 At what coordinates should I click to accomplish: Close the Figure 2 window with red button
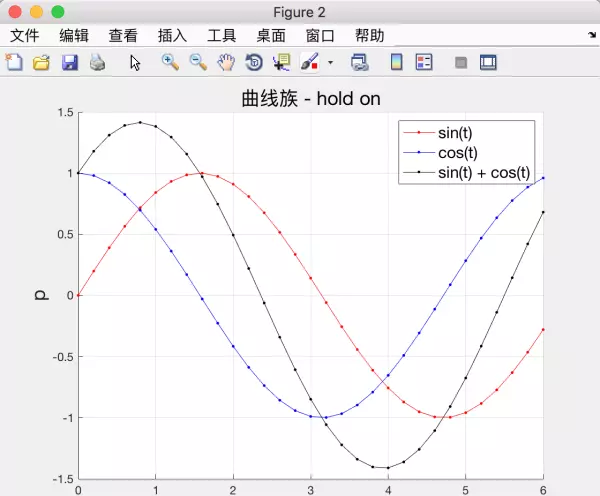point(15,12)
